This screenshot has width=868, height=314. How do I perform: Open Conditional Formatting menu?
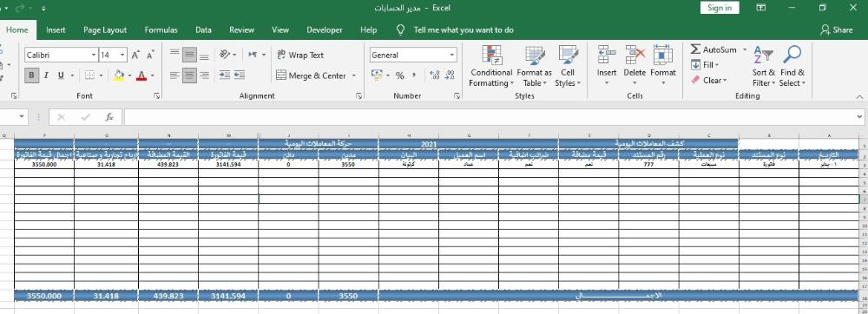point(491,66)
